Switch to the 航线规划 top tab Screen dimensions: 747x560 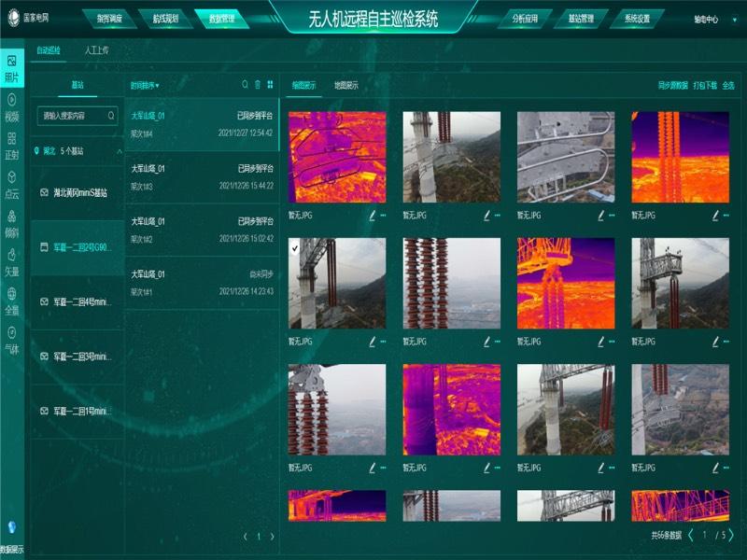pyautogui.click(x=165, y=19)
